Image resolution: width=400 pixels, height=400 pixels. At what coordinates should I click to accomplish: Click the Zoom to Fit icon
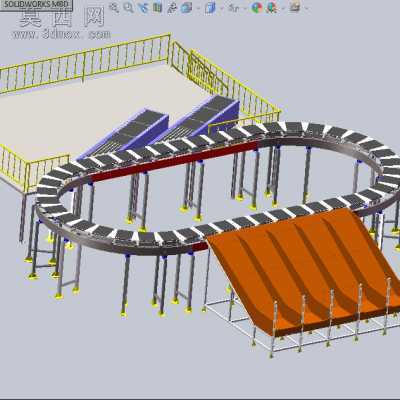114,7
